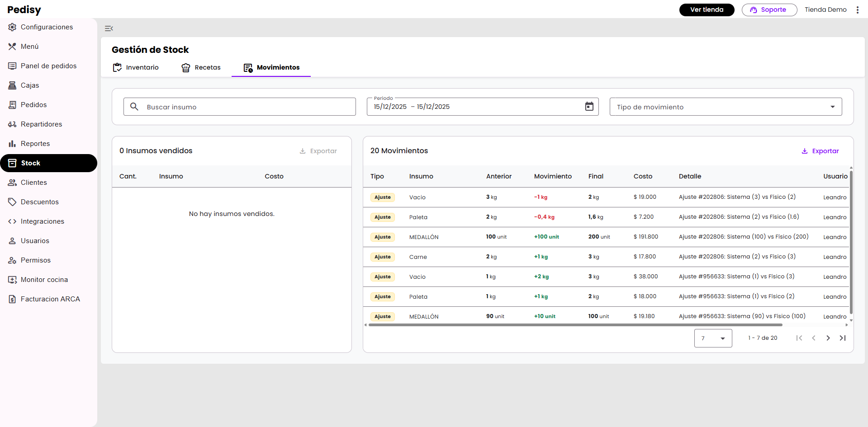868x427 pixels.
Task: Click the Buscar insumo search field
Action: click(x=240, y=107)
